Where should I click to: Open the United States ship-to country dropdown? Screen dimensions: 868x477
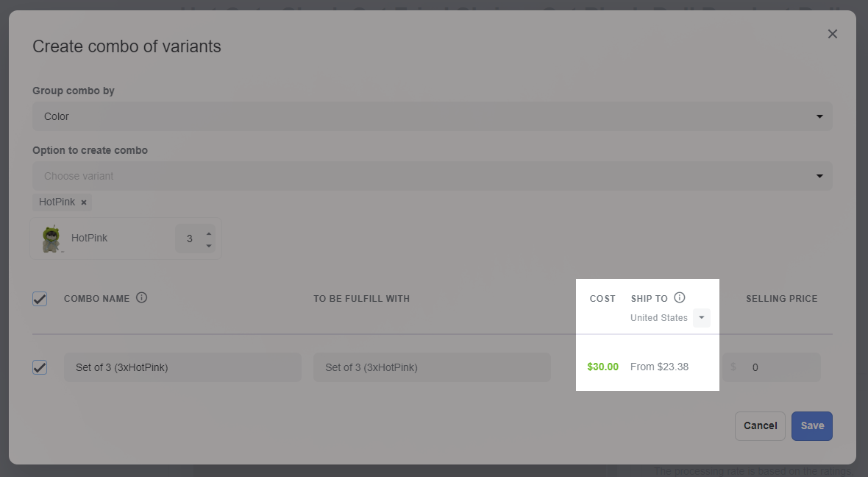coord(701,317)
